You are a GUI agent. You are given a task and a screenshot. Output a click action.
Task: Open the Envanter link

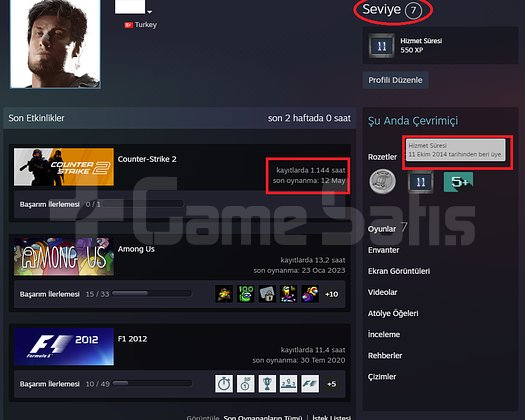(383, 250)
